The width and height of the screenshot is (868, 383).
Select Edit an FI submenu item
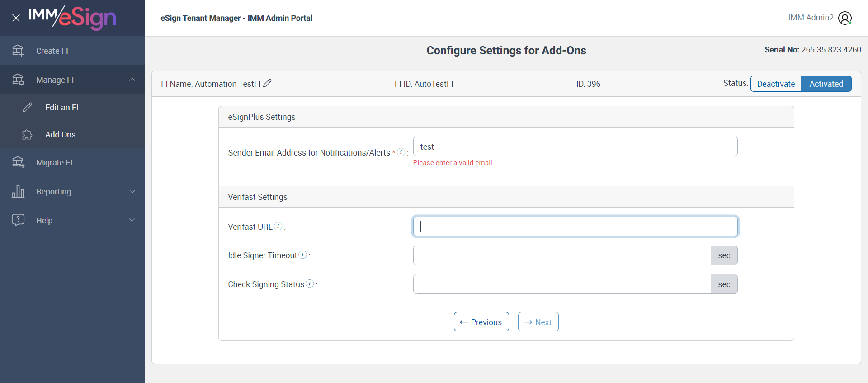(61, 108)
